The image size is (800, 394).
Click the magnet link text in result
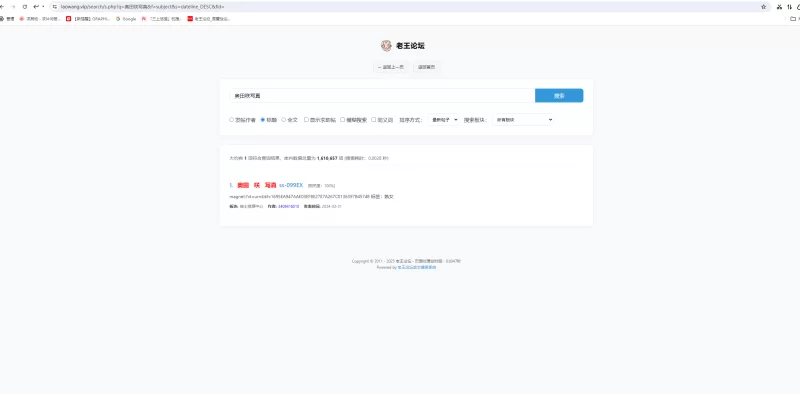[x=299, y=196]
